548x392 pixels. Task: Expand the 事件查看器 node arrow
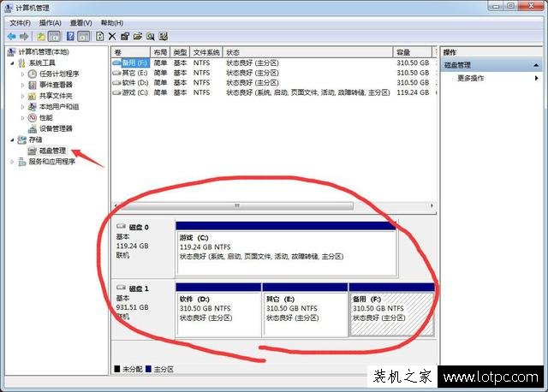pos(22,85)
